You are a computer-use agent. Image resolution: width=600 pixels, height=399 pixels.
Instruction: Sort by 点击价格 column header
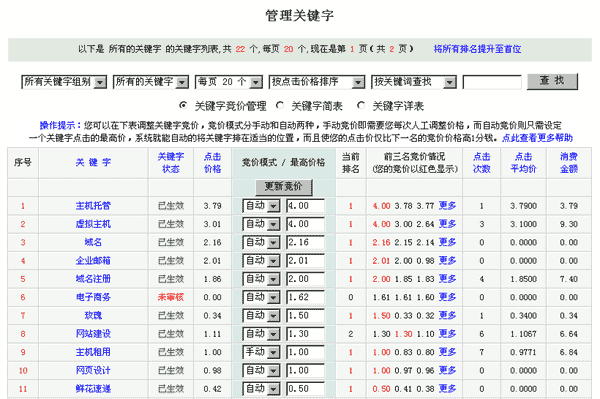click(212, 163)
